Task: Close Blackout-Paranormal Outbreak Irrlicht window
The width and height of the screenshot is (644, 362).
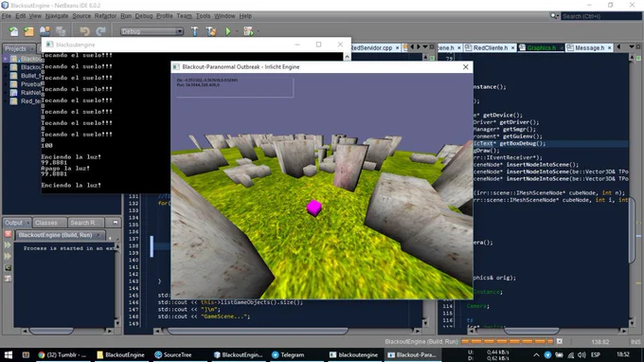Action: [x=465, y=67]
